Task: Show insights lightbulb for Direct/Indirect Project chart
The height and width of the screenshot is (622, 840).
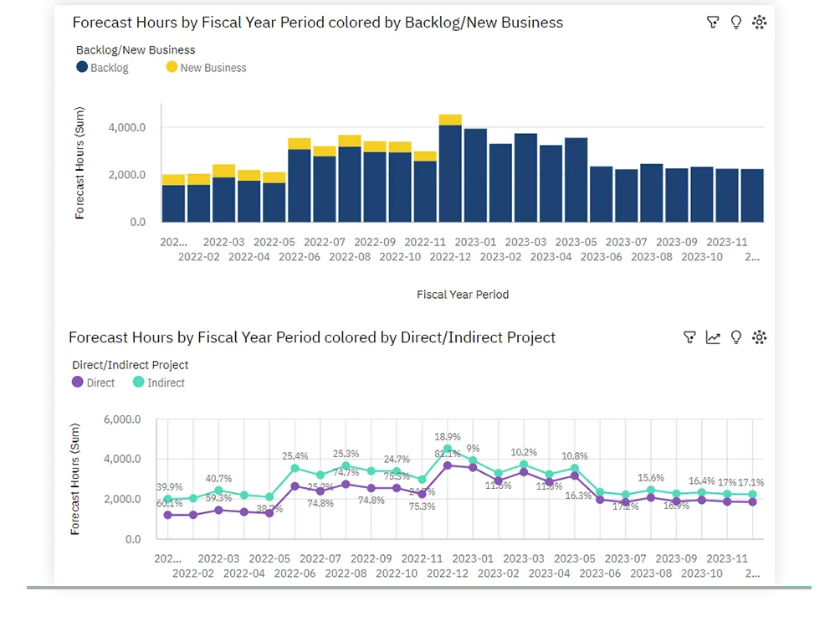Action: click(x=736, y=337)
